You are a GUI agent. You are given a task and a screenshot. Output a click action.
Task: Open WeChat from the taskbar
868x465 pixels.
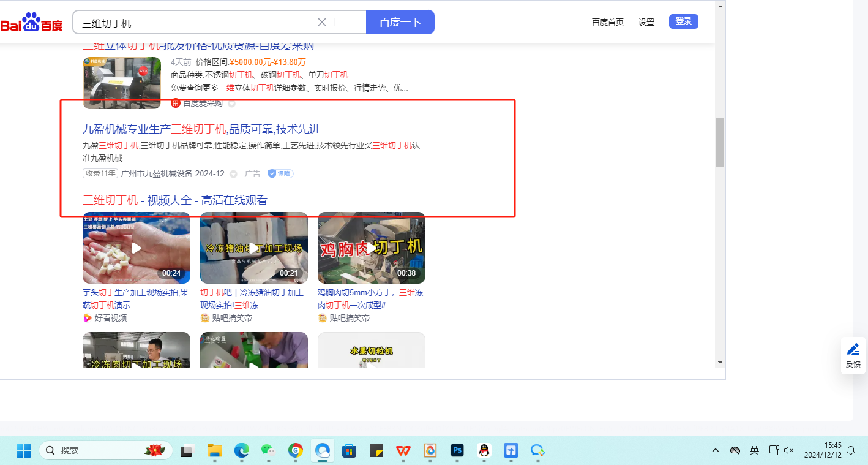coord(269,450)
